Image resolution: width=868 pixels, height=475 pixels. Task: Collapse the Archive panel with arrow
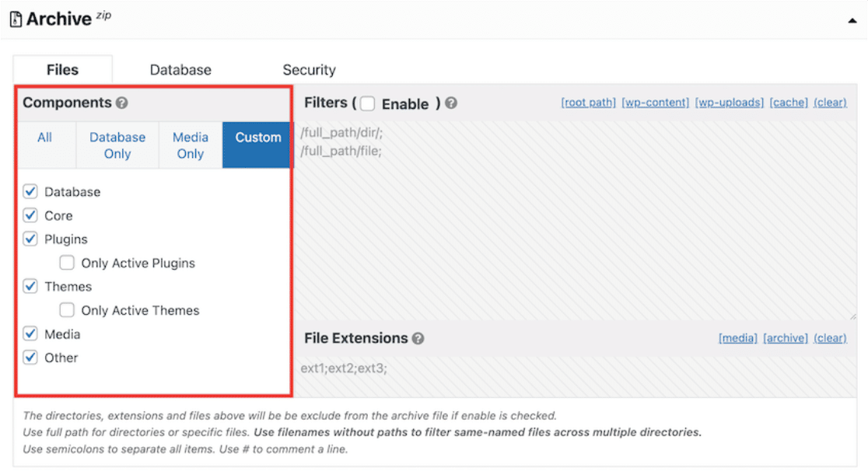852,21
